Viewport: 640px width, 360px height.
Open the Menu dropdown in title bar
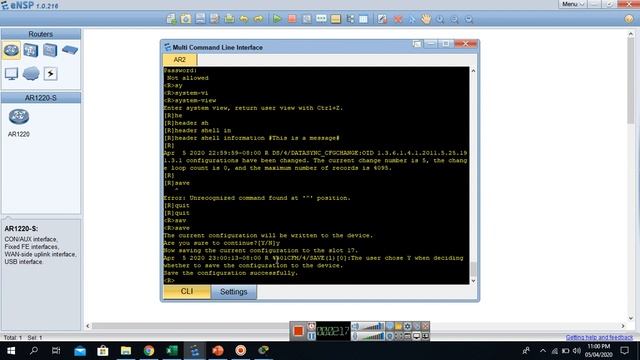coord(573,4)
